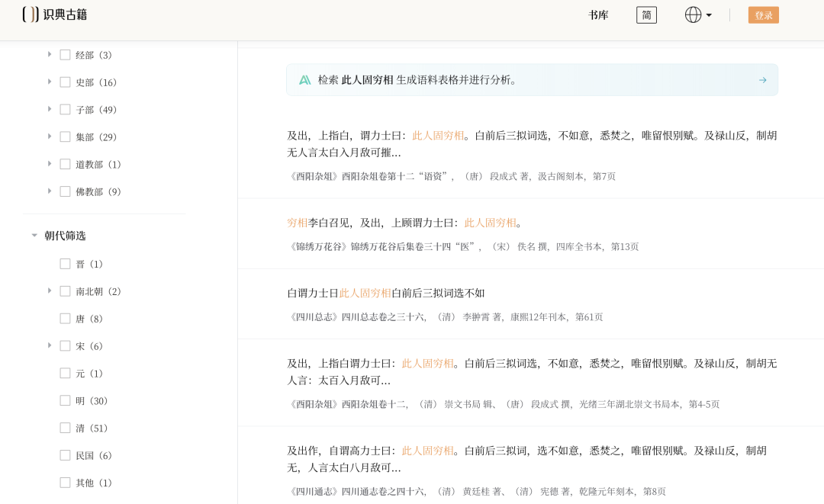
Task: Collapse the 朝代筛选 filter section
Action: pyautogui.click(x=34, y=235)
